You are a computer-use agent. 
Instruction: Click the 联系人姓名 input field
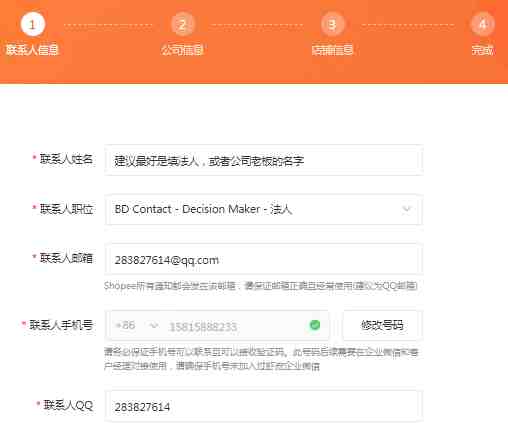pyautogui.click(x=264, y=160)
